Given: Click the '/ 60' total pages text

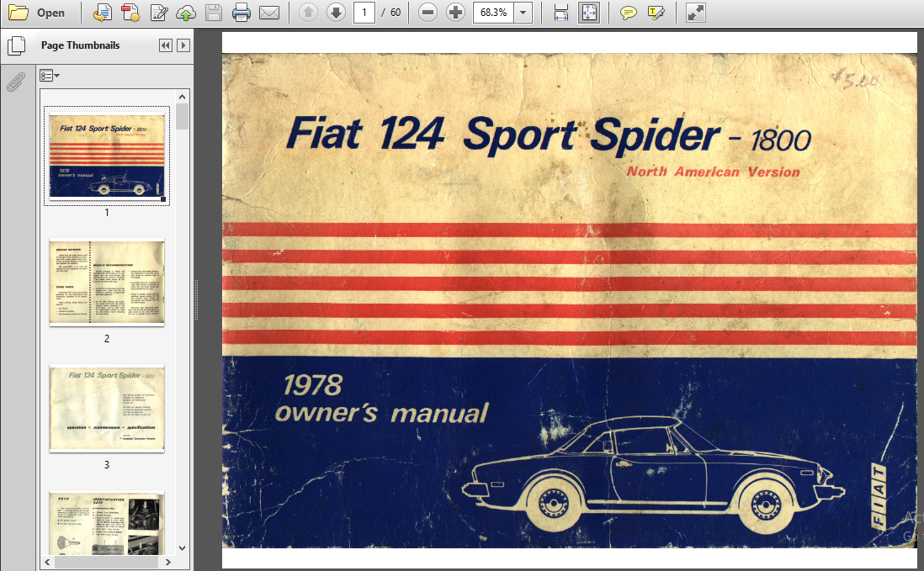Looking at the screenshot, I should point(390,13).
